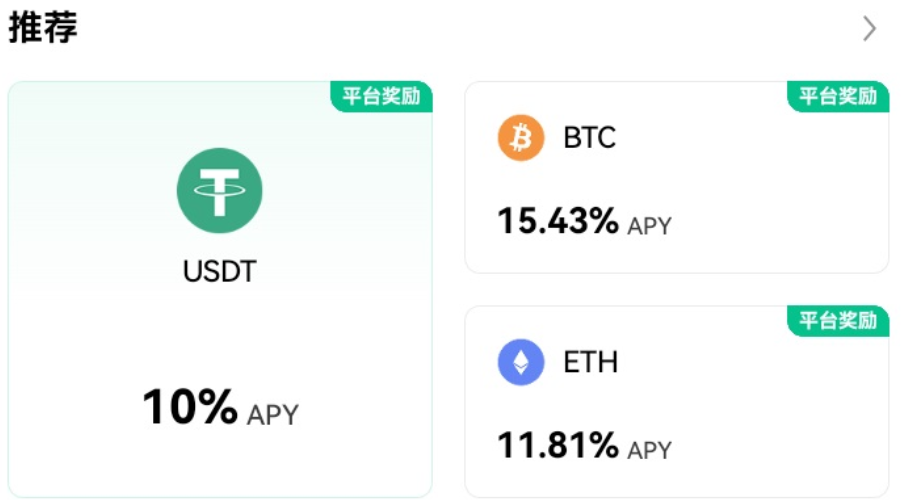
Task: Click the 15.43% yield figure
Action: (558, 222)
